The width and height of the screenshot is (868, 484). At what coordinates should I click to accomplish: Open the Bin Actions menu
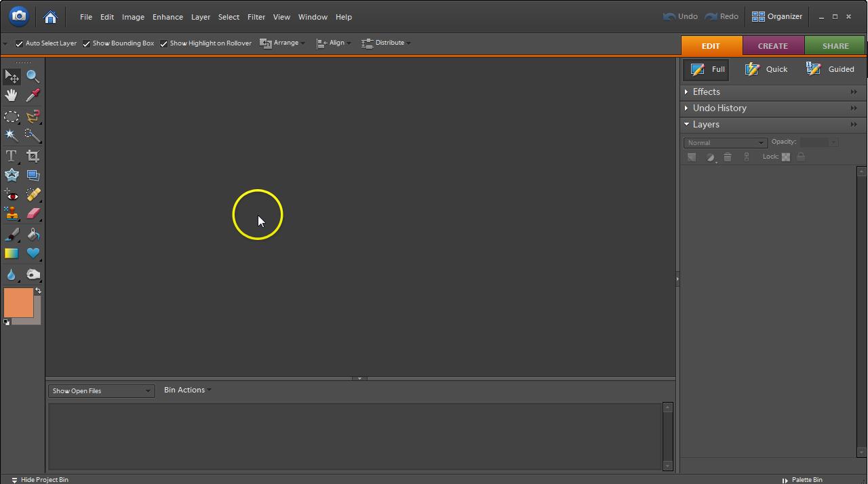tap(187, 390)
